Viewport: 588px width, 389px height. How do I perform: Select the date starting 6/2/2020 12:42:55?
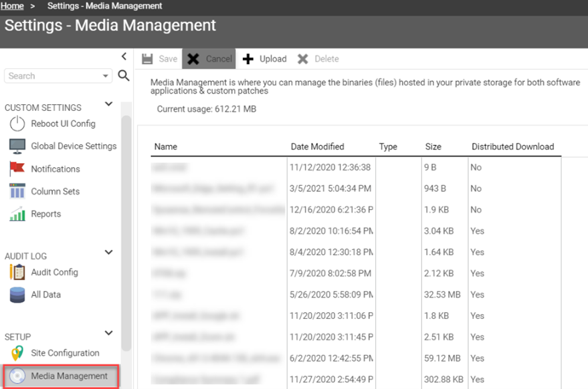tap(331, 358)
